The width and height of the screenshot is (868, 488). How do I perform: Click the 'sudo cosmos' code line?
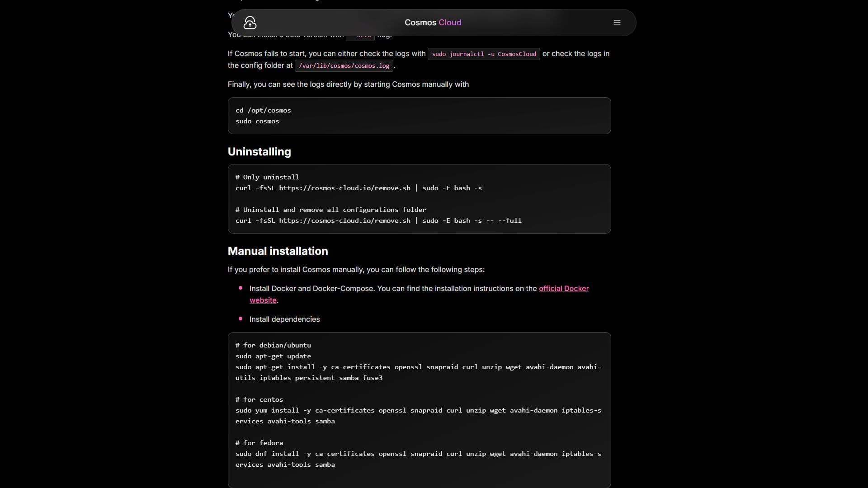[x=257, y=121]
